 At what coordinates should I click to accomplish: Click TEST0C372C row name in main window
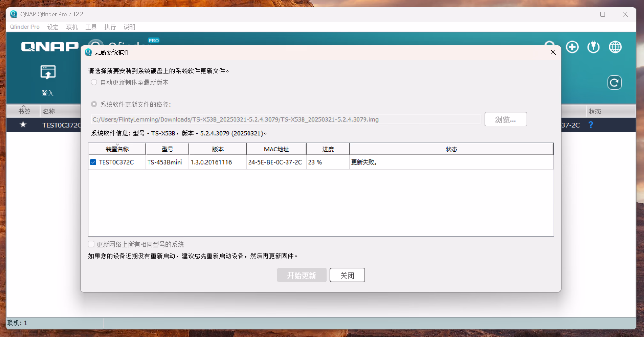[x=61, y=125]
